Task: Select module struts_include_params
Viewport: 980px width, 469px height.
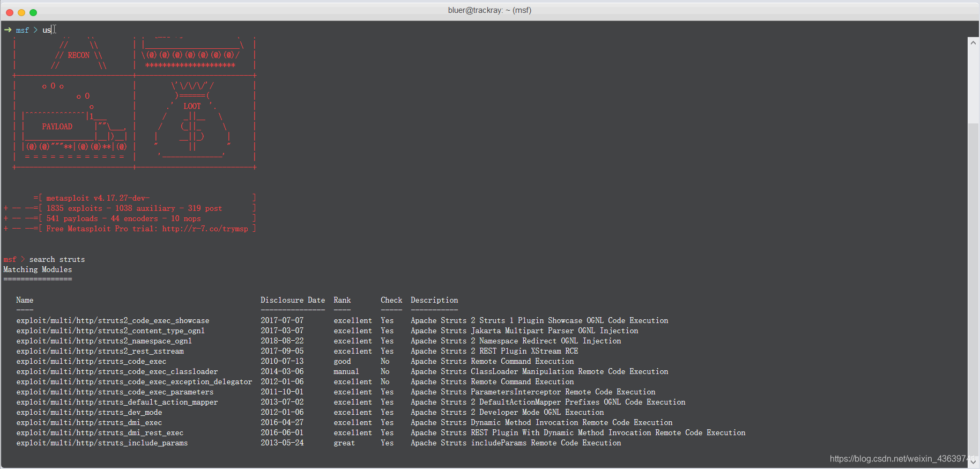Action: 102,443
